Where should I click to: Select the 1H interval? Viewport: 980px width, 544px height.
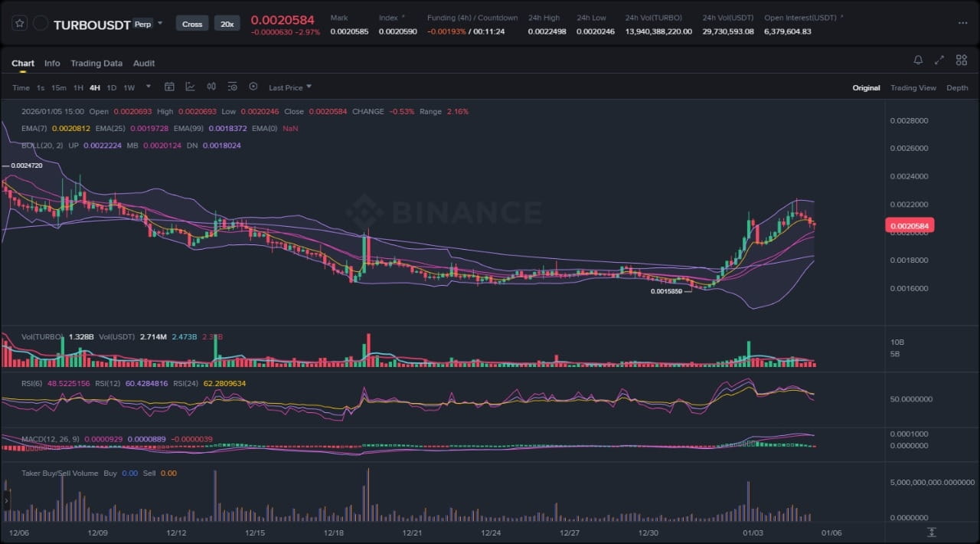(x=78, y=87)
